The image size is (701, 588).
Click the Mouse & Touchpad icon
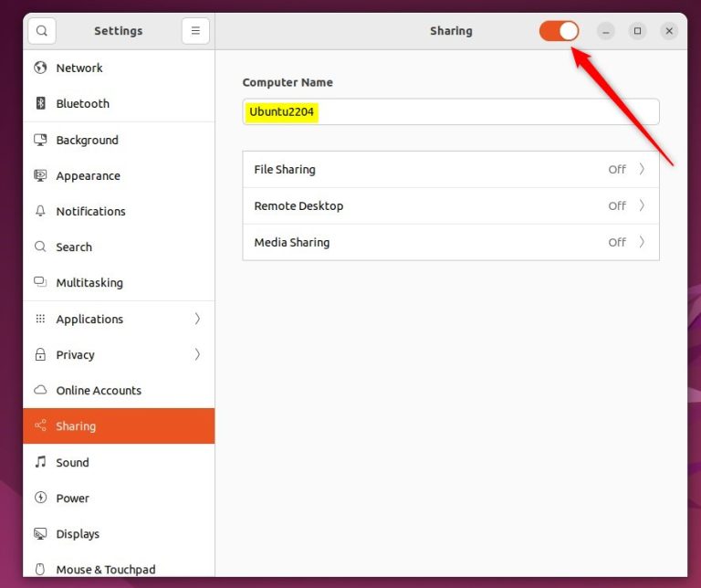[x=40, y=569]
